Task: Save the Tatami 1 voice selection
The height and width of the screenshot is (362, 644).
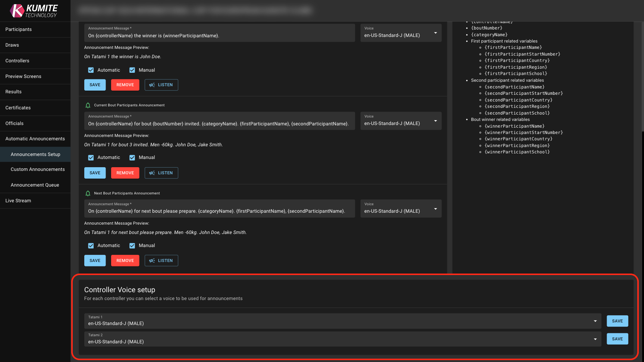Action: pos(618,321)
